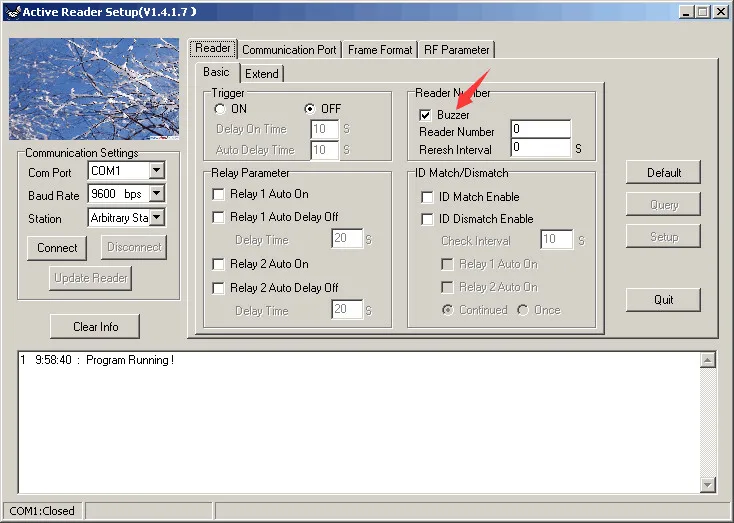Enable Relay 1 Auto Delay Off
The width and height of the screenshot is (734, 523).
point(218,217)
